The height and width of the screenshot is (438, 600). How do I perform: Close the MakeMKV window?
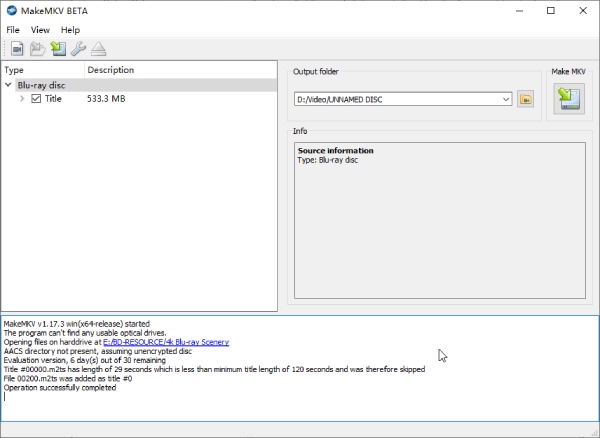(583, 10)
